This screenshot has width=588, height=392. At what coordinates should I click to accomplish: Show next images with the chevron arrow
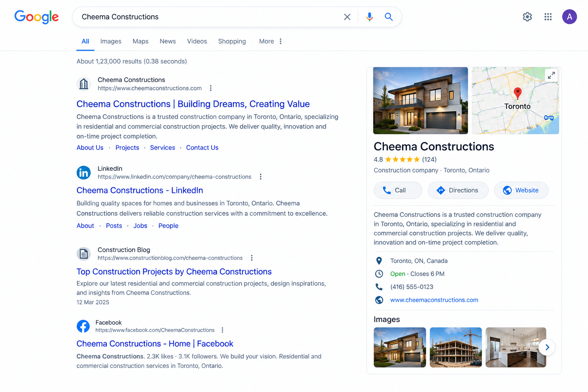coord(547,347)
